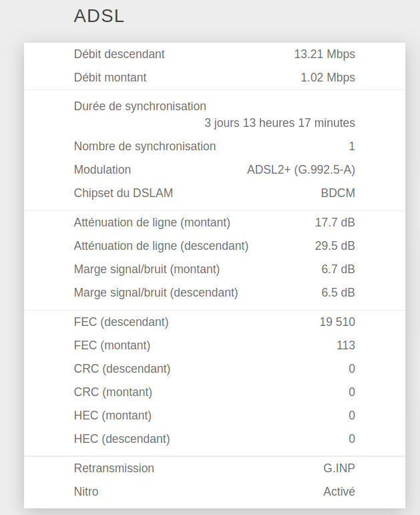Image resolution: width=420 pixels, height=515 pixels.
Task: Select the 3 jours 13 heures 17 minutes text
Action: [x=280, y=123]
